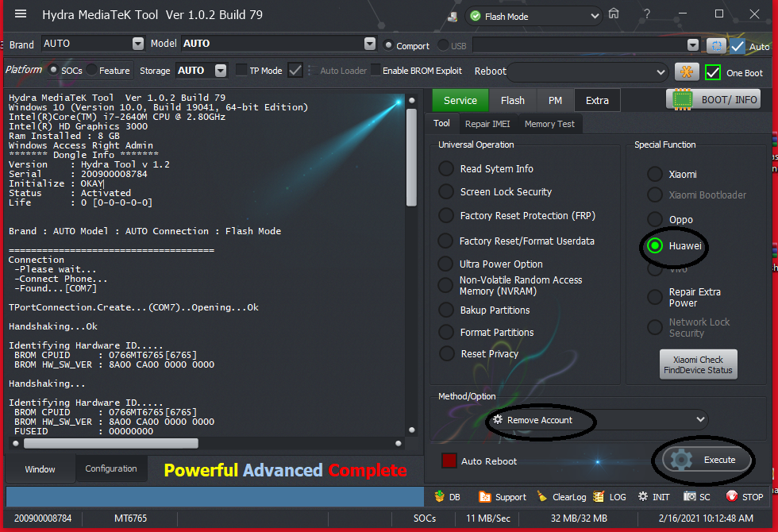The height and width of the screenshot is (532, 778).
Task: Toggle the Auto checkbox
Action: 738,46
